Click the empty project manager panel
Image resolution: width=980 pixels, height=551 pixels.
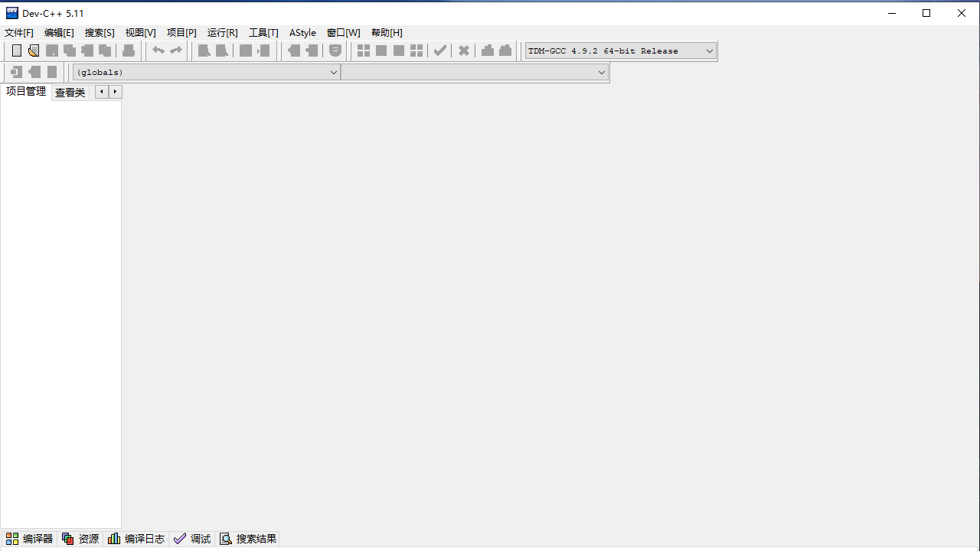(x=60, y=306)
